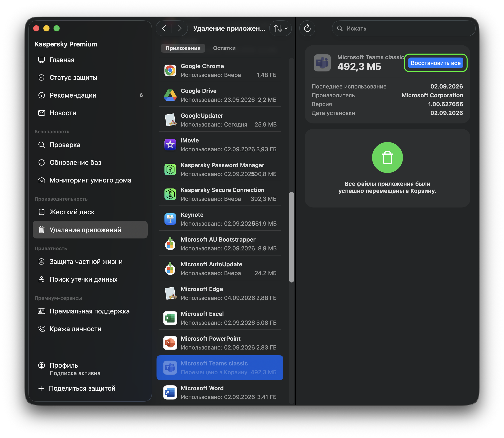Click the Microsoft AutoUpdate icon
504x438 pixels.
pyautogui.click(x=170, y=269)
